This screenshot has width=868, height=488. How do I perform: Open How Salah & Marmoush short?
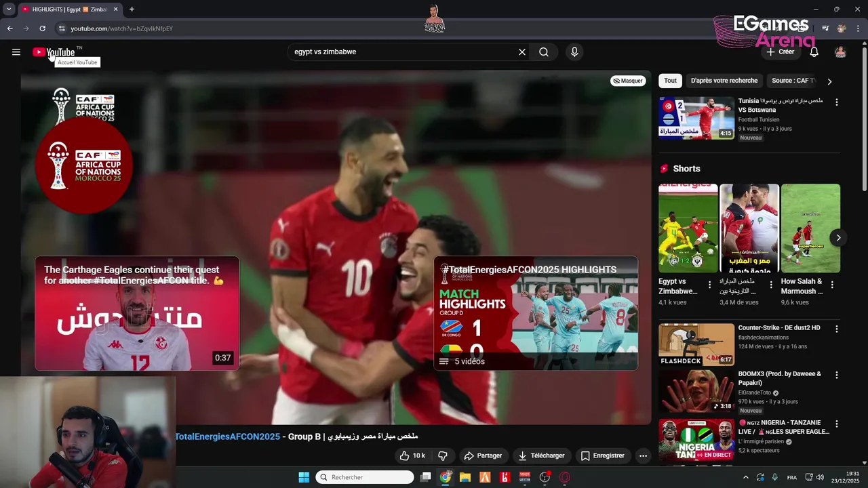pyautogui.click(x=810, y=228)
